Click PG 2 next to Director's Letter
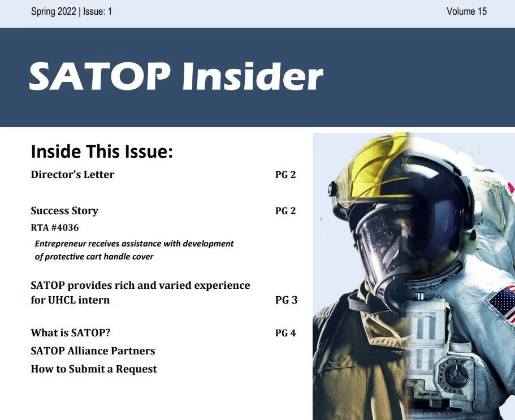The image size is (515, 420). coord(285,175)
